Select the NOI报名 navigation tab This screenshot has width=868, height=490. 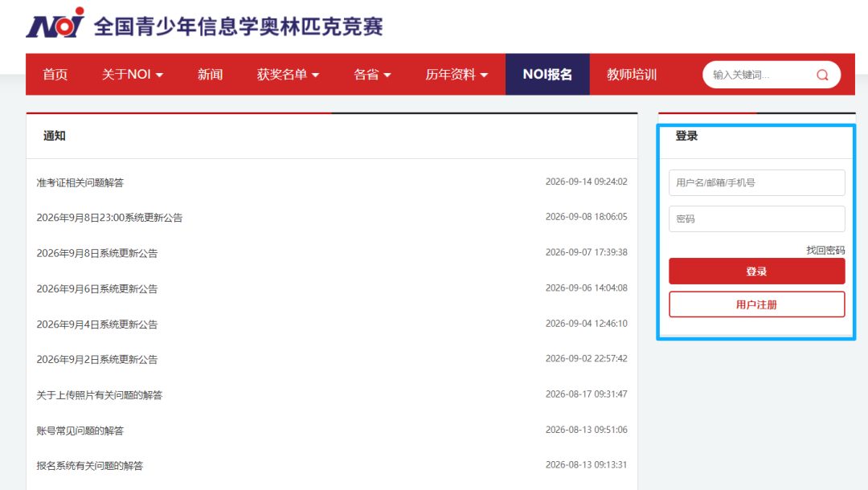tap(547, 74)
